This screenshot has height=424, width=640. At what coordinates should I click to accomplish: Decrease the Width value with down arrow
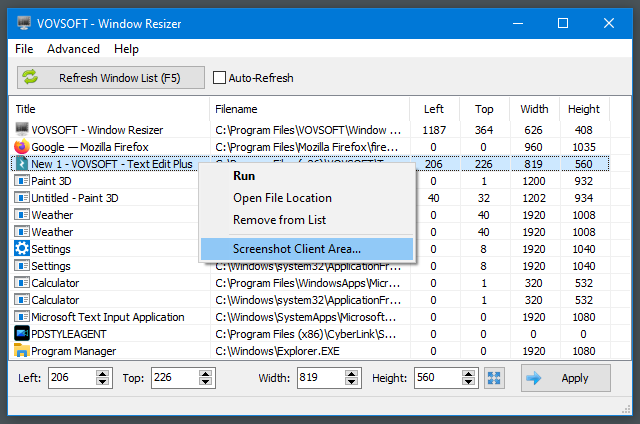(351, 382)
